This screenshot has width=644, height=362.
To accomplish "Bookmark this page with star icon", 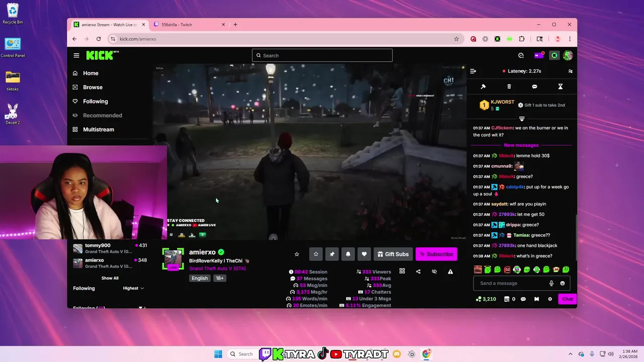I will pos(456,39).
